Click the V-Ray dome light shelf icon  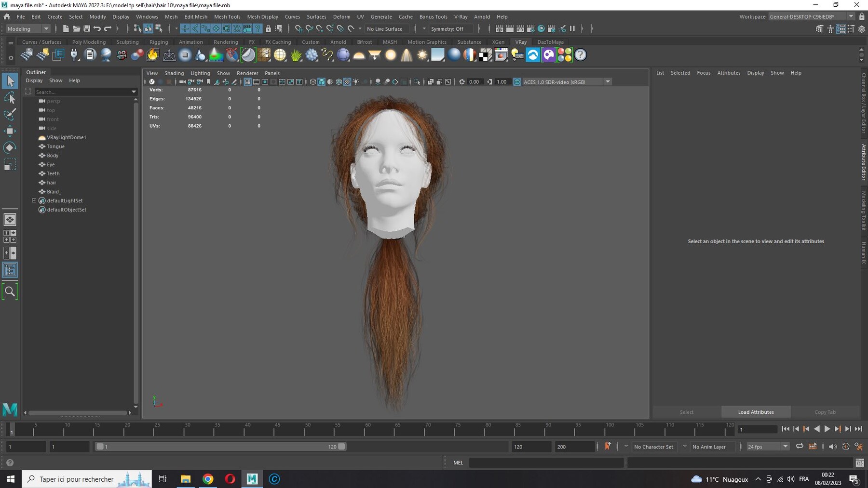359,55
